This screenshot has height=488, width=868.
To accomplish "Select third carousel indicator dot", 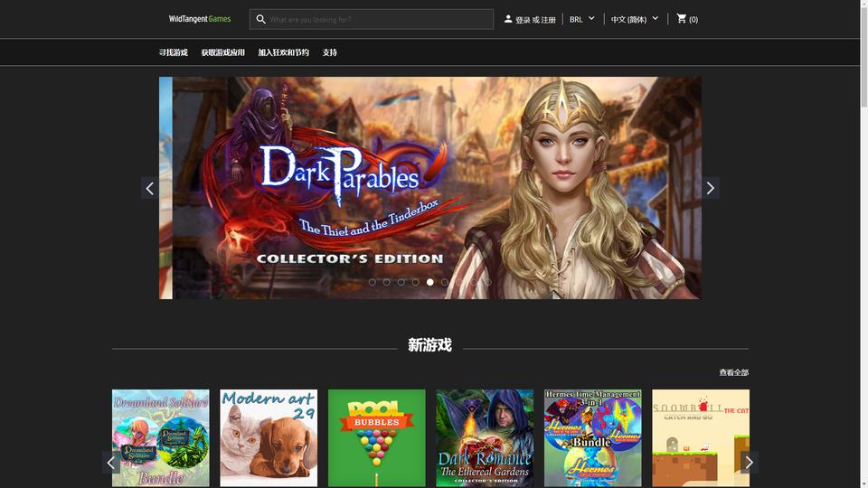I will click(x=401, y=282).
